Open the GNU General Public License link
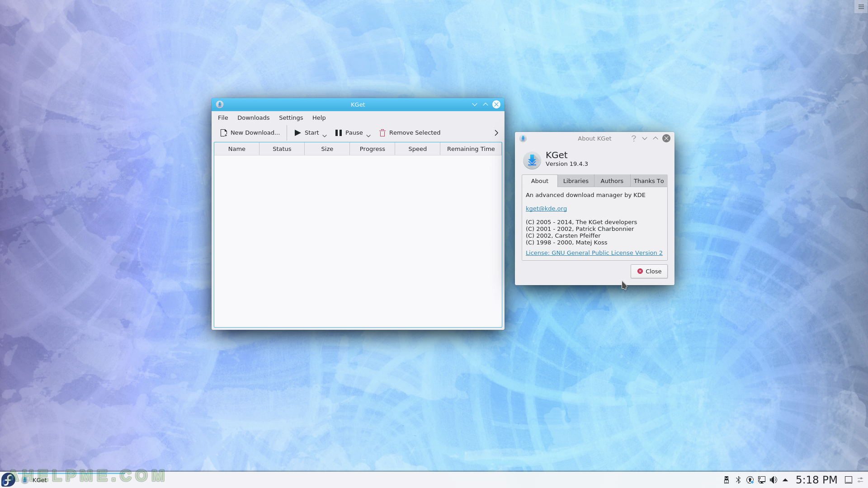Screen dimensions: 868x488 point(594,253)
